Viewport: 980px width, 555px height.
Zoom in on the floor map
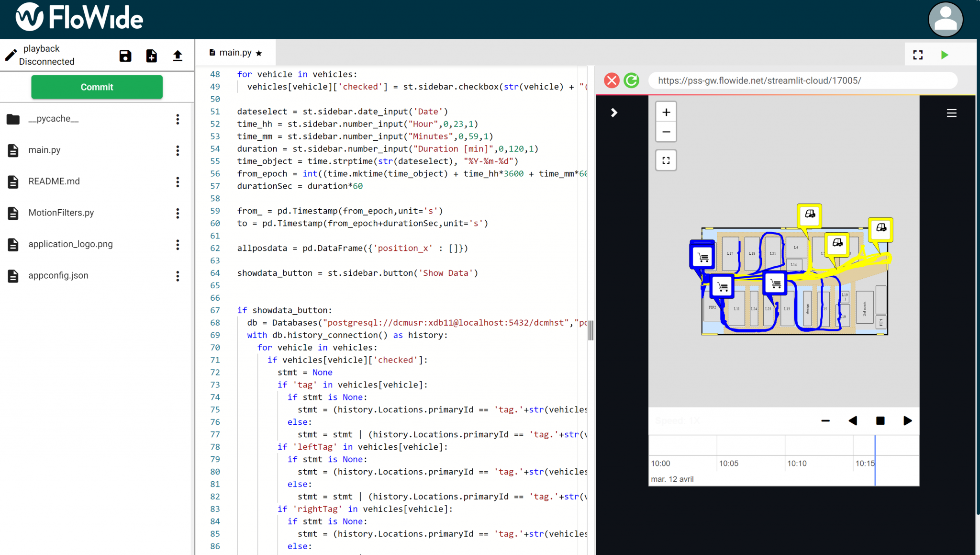[666, 112]
